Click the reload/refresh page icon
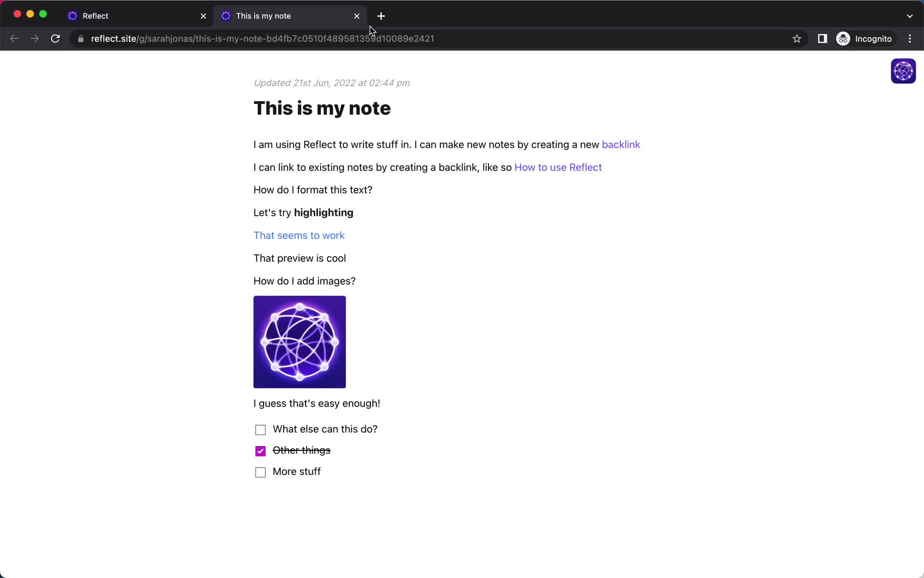Viewport: 924px width, 578px height. [56, 39]
